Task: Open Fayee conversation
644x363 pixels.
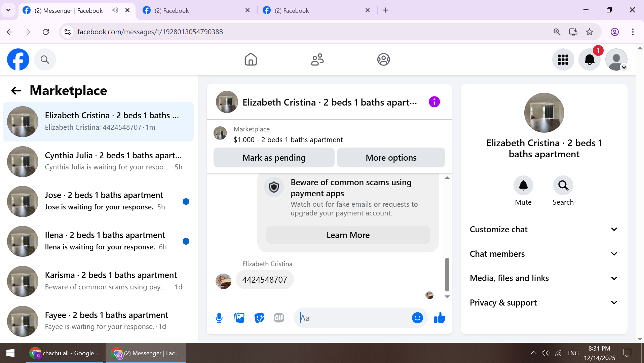Action: click(x=98, y=321)
